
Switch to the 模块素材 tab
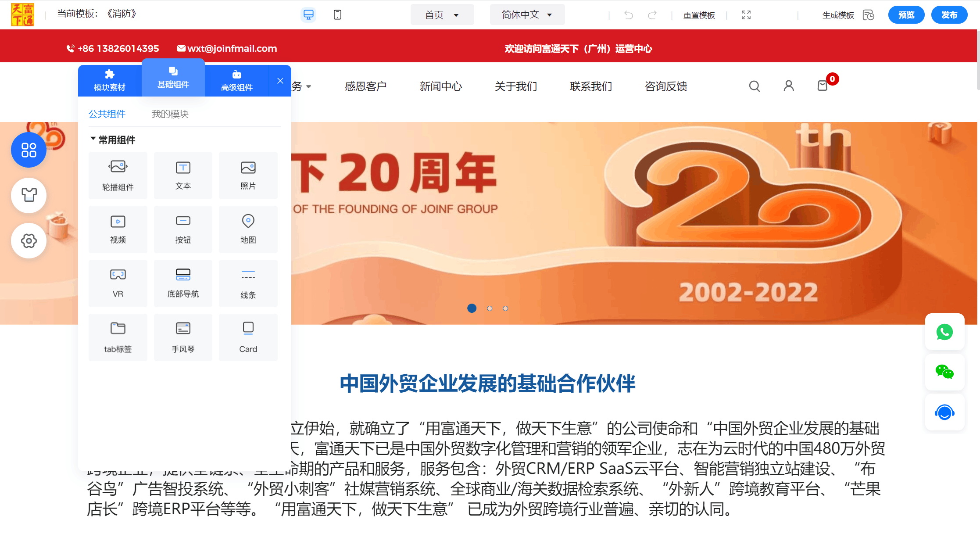click(110, 81)
